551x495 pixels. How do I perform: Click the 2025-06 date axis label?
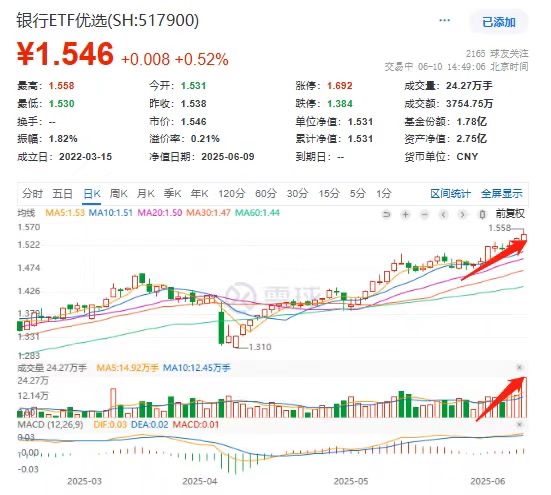[x=488, y=481]
